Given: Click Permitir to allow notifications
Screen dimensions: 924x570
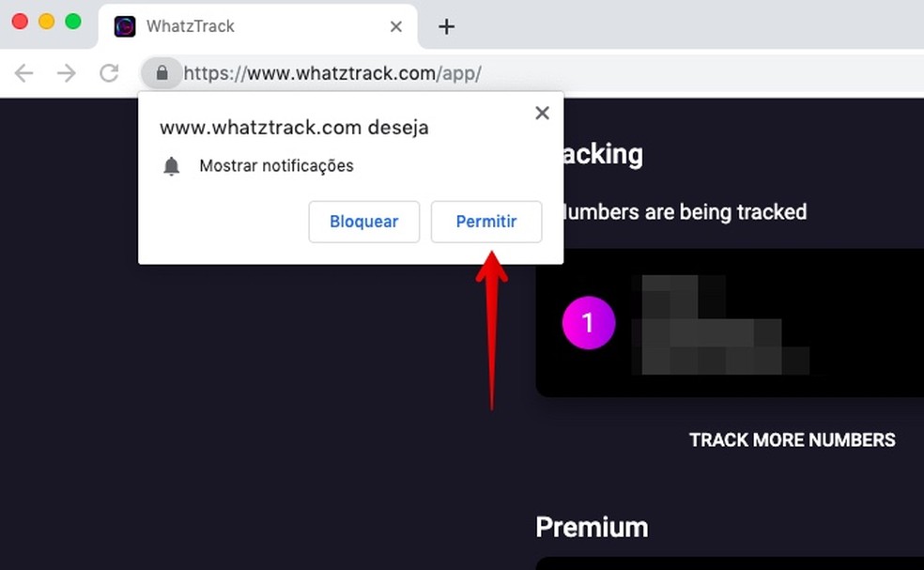Looking at the screenshot, I should (486, 222).
